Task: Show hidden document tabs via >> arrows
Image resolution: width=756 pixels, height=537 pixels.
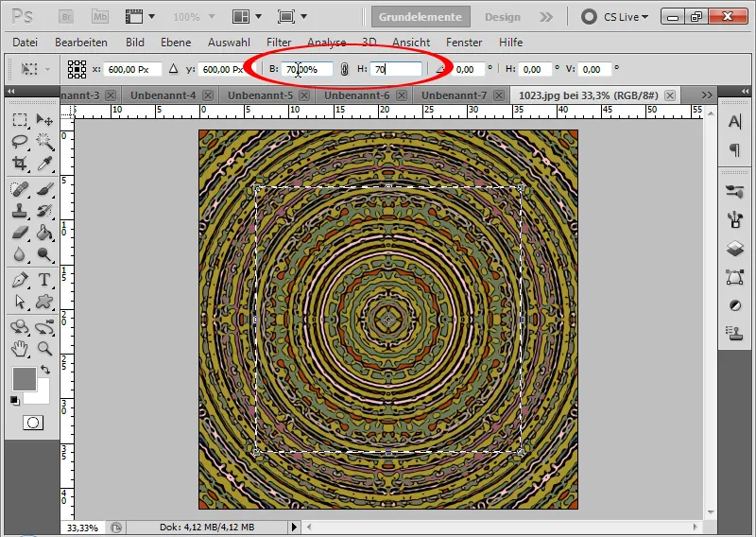Action: 707,95
